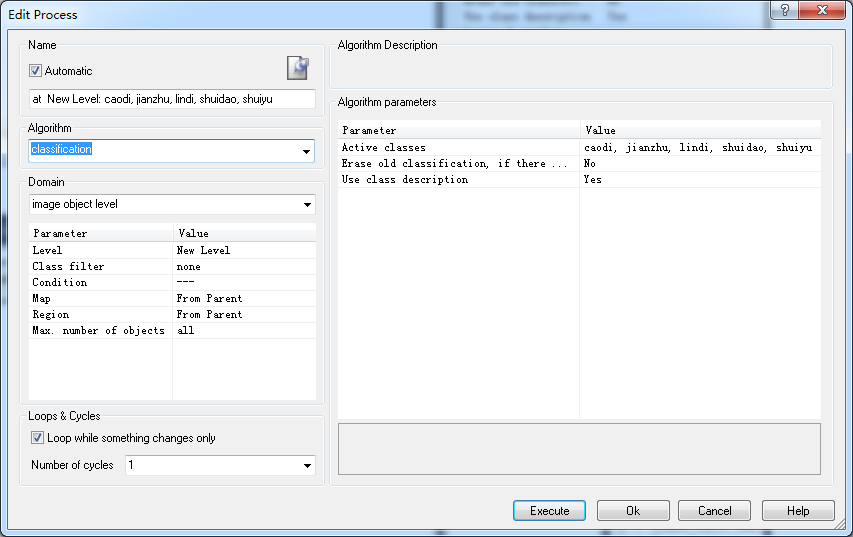Click the Cancel button
The height and width of the screenshot is (537, 853).
[714, 511]
